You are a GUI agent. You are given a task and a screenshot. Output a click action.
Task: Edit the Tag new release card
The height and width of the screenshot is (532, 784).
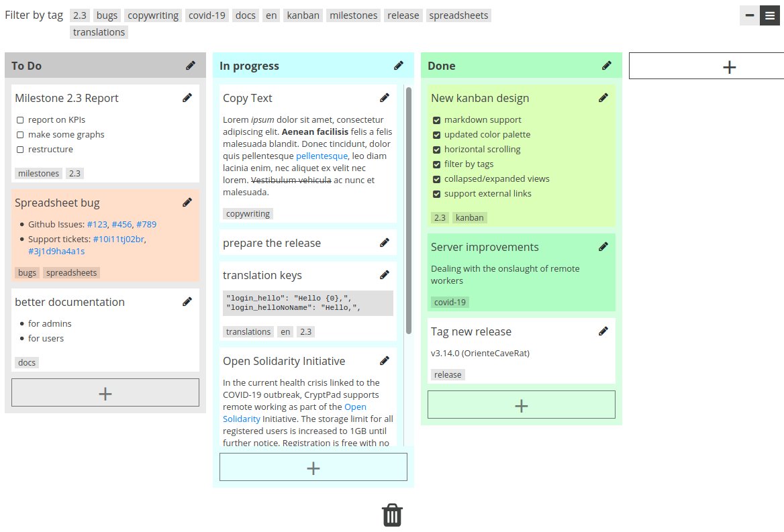(x=603, y=331)
